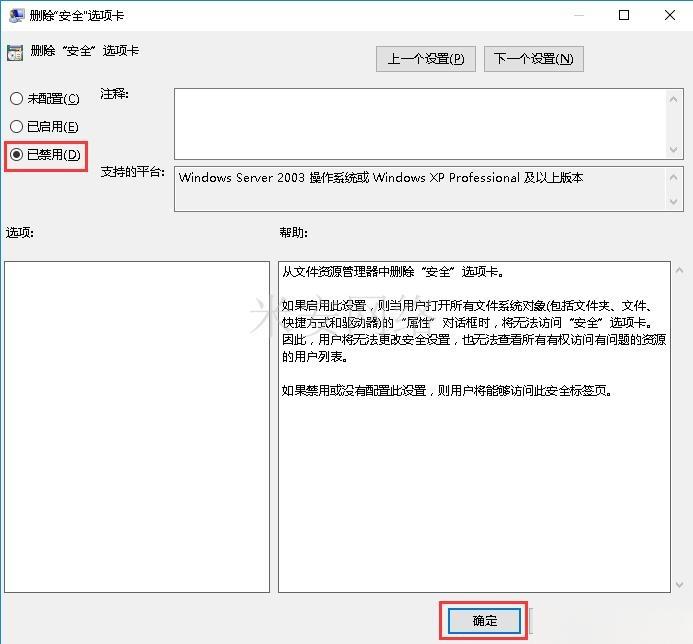Viewport: 693px width, 644px height.
Task: Select the 已禁用(D) radio option
Action: tap(45, 155)
